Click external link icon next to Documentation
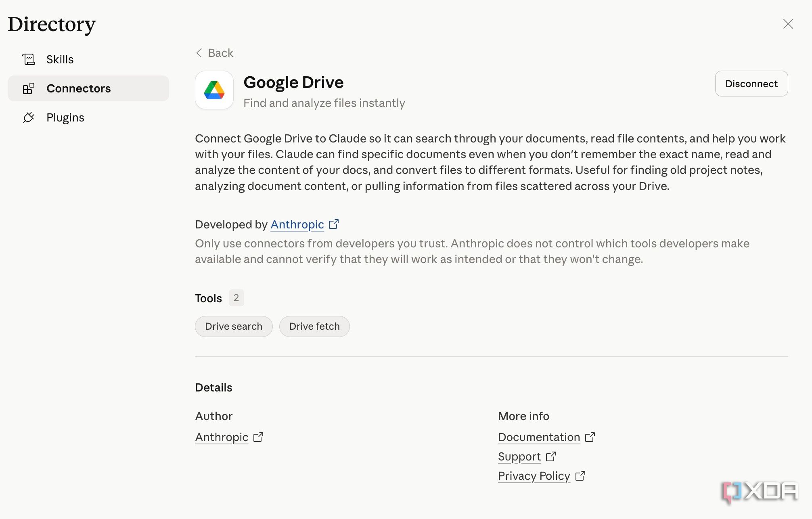The width and height of the screenshot is (812, 519). (x=590, y=437)
